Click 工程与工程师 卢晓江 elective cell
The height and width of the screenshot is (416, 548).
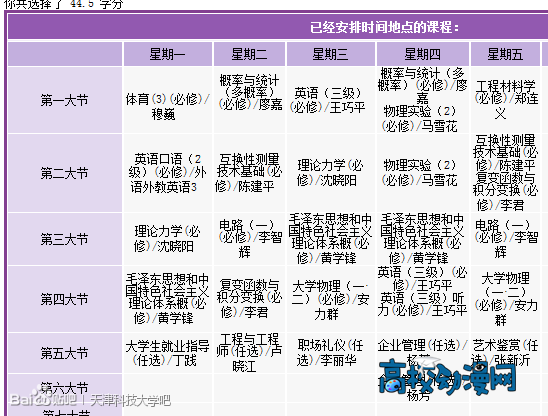(249, 353)
